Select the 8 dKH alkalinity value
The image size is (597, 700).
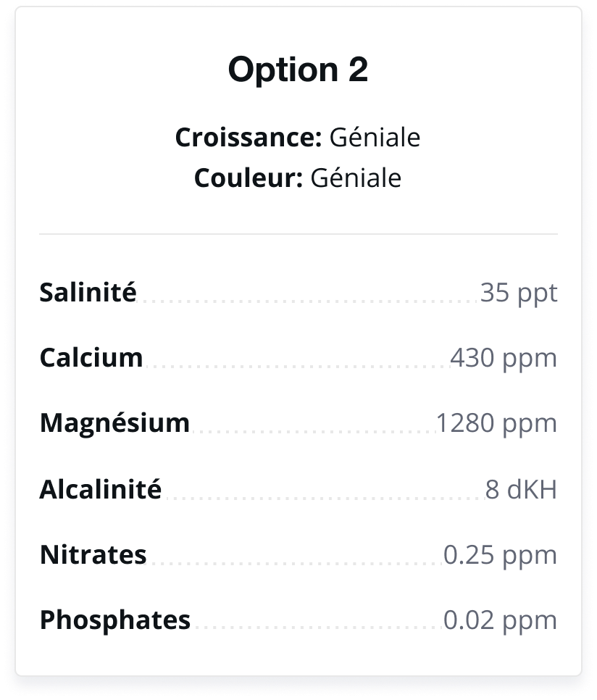[x=521, y=489]
